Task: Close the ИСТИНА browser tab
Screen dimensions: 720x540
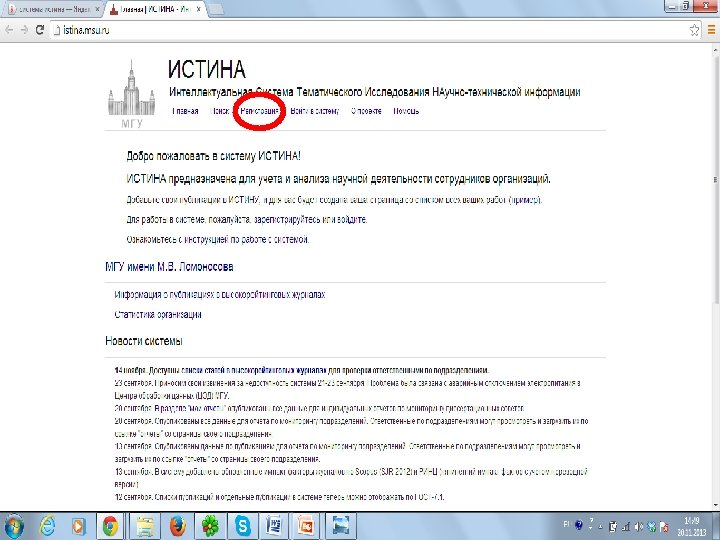Action: [198, 9]
